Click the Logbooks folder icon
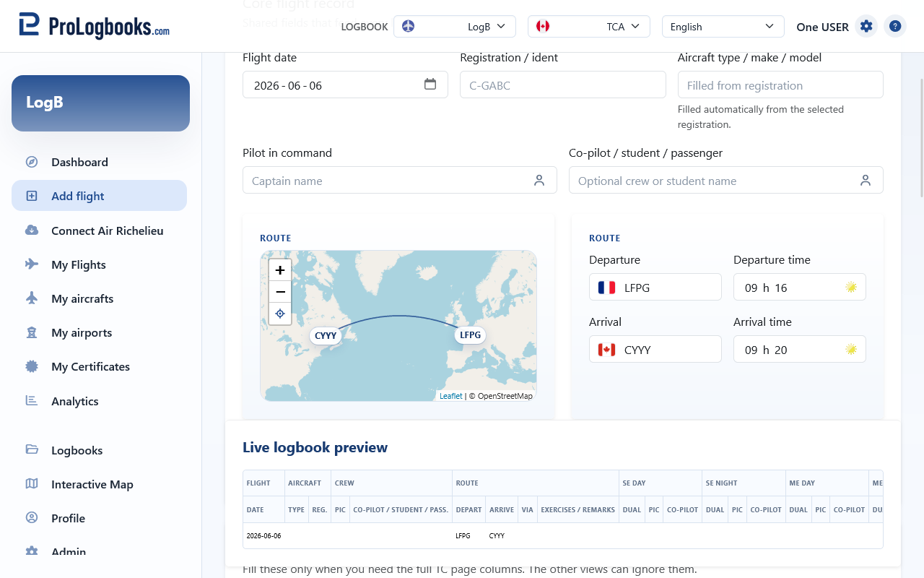924x578 pixels. click(x=32, y=449)
